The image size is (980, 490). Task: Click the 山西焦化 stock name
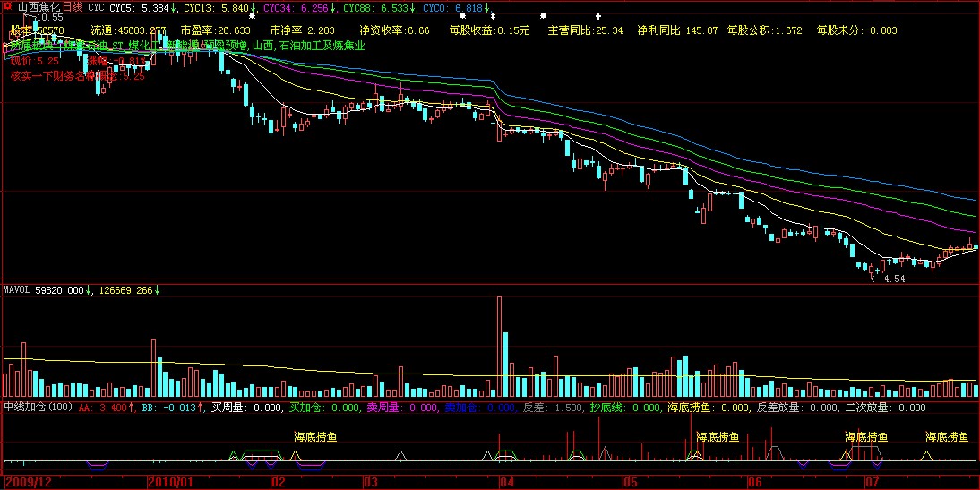(39, 6)
